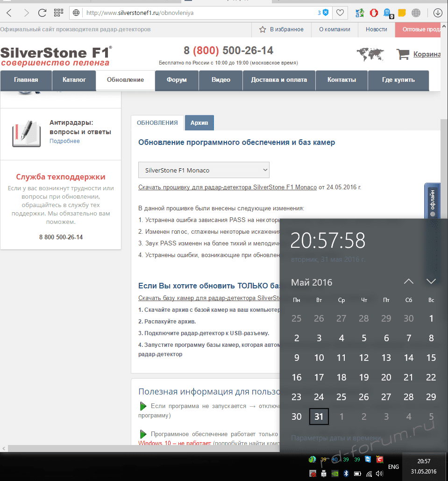Viewport: 448px width, 481px height.
Task: Open the red Comodo tray icon
Action: [379, 459]
